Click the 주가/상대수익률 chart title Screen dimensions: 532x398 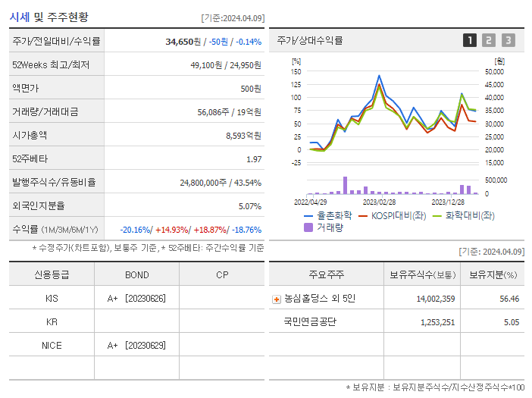[310, 40]
